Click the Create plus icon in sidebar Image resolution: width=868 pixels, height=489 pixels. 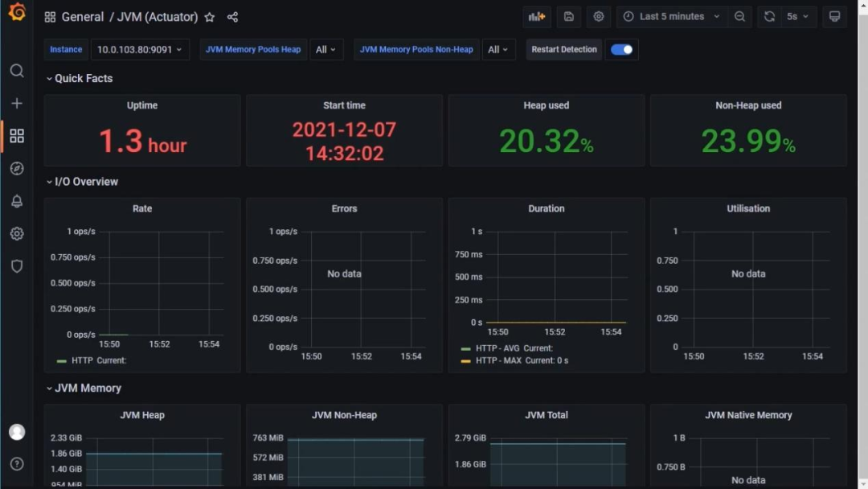click(x=17, y=103)
